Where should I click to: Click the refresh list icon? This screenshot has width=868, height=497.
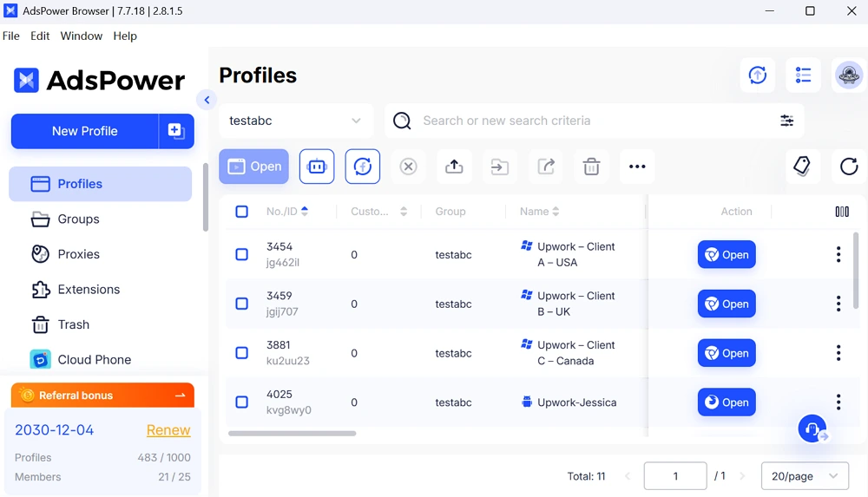tap(849, 166)
